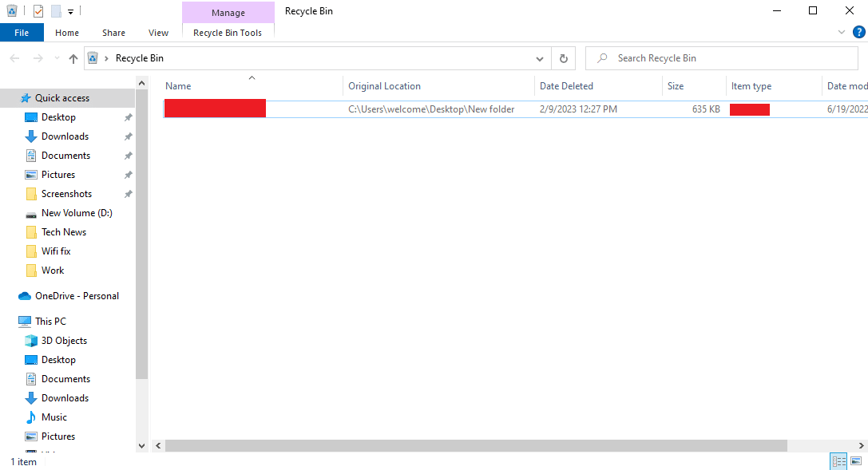Click the New folder icon in the title bar
The image size is (868, 470).
tap(56, 11)
